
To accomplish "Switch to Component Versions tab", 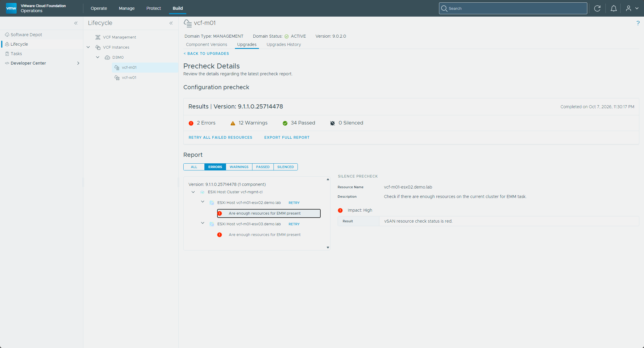I will 206,44.
